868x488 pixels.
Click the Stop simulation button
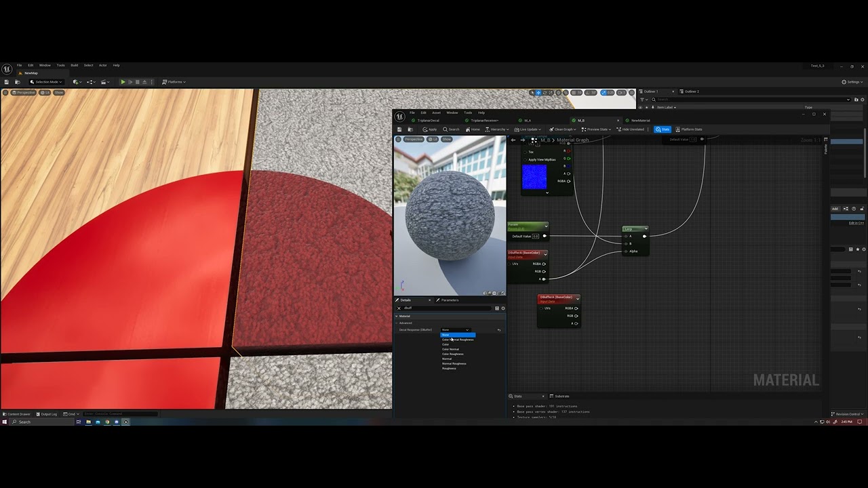coord(137,82)
